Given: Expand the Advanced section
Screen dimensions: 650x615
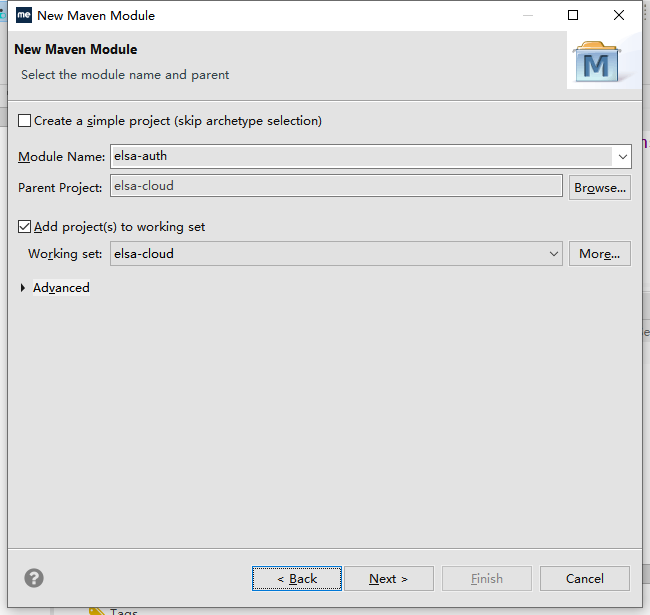Looking at the screenshot, I should click(x=23, y=288).
